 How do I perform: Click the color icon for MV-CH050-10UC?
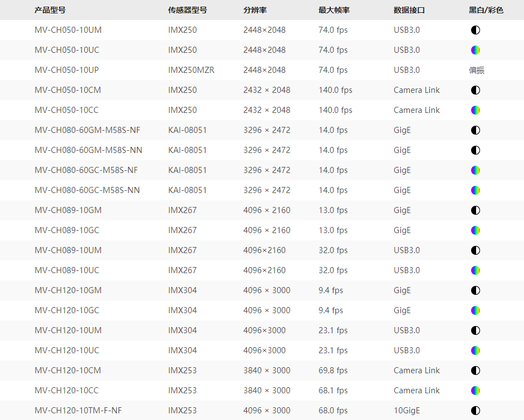click(475, 50)
